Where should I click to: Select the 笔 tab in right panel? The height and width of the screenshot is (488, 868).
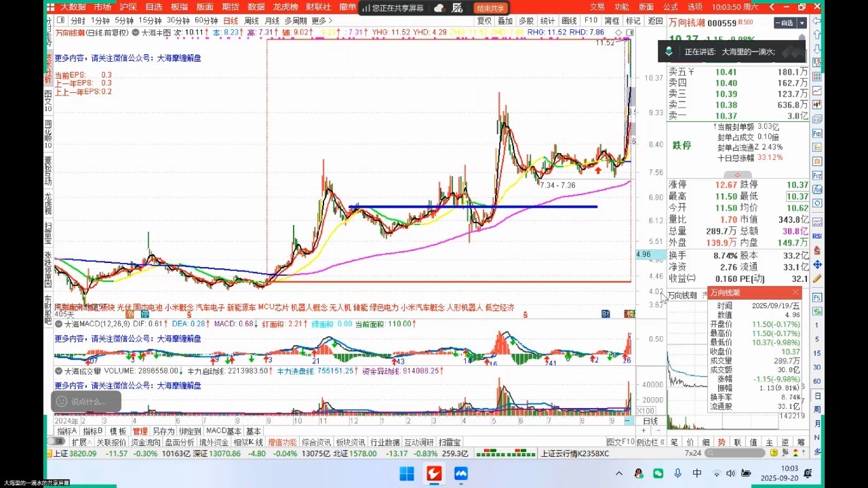(x=675, y=442)
